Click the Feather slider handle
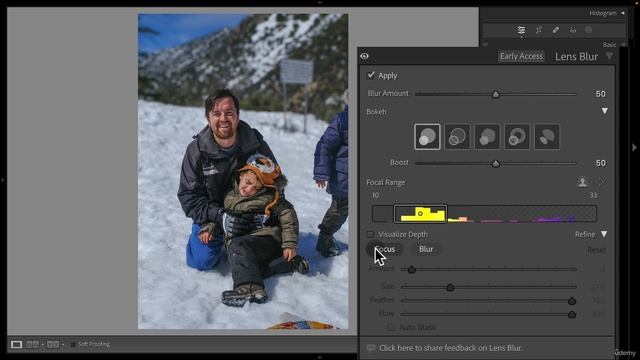 [572, 301]
